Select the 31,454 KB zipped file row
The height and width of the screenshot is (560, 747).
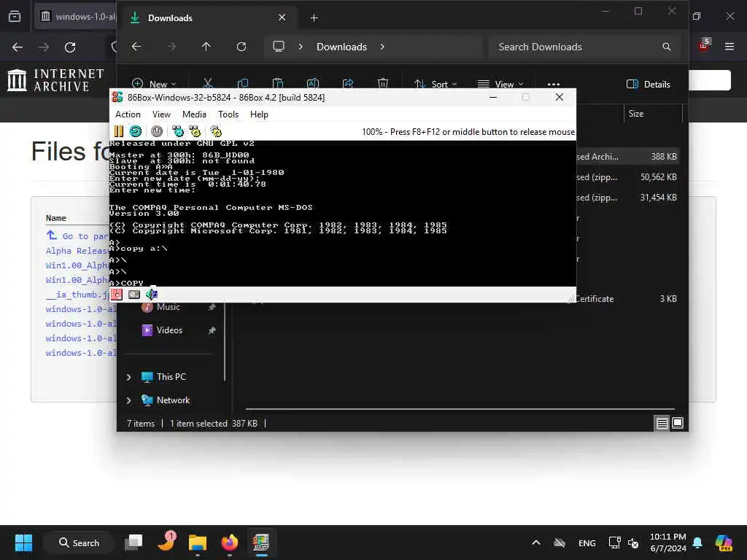click(627, 198)
